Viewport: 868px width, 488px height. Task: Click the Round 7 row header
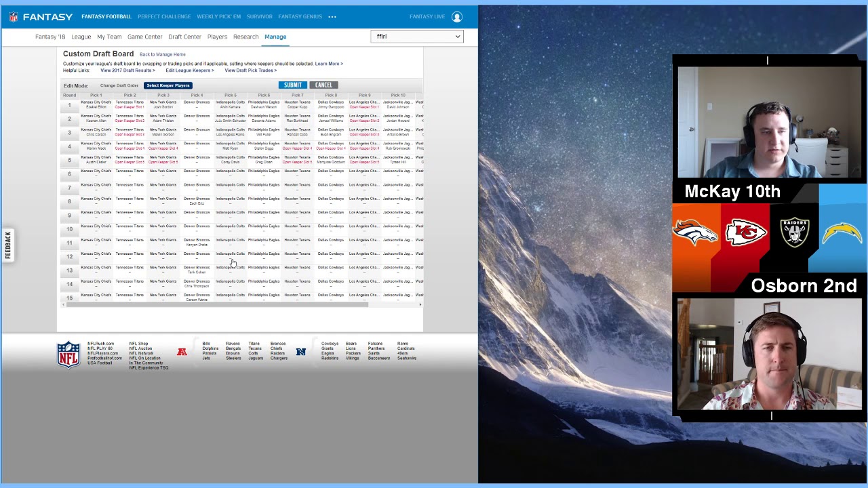point(69,188)
